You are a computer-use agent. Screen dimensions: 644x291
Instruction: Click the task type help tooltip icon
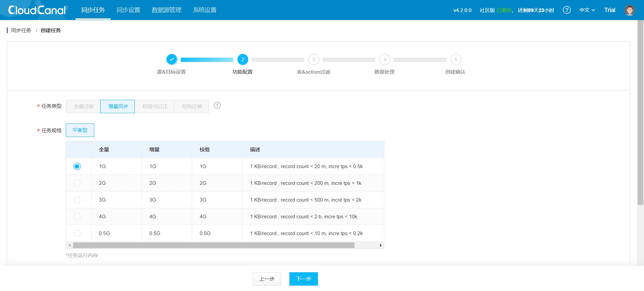tap(217, 105)
